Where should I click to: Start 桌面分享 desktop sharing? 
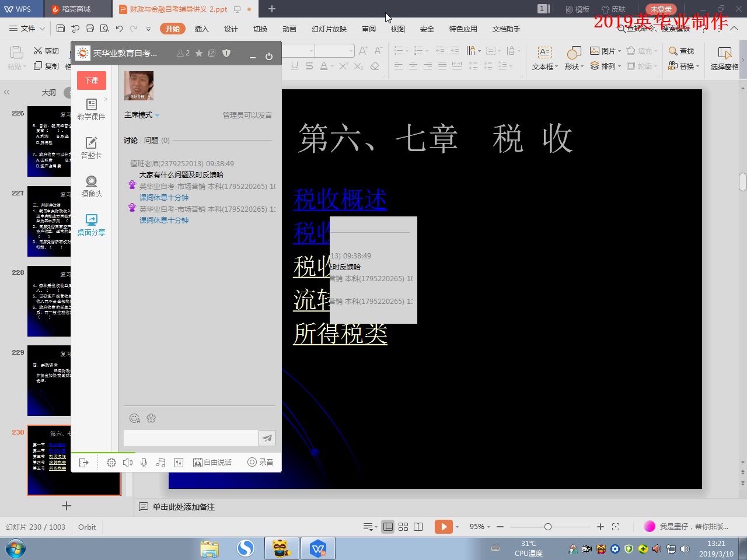pyautogui.click(x=91, y=225)
